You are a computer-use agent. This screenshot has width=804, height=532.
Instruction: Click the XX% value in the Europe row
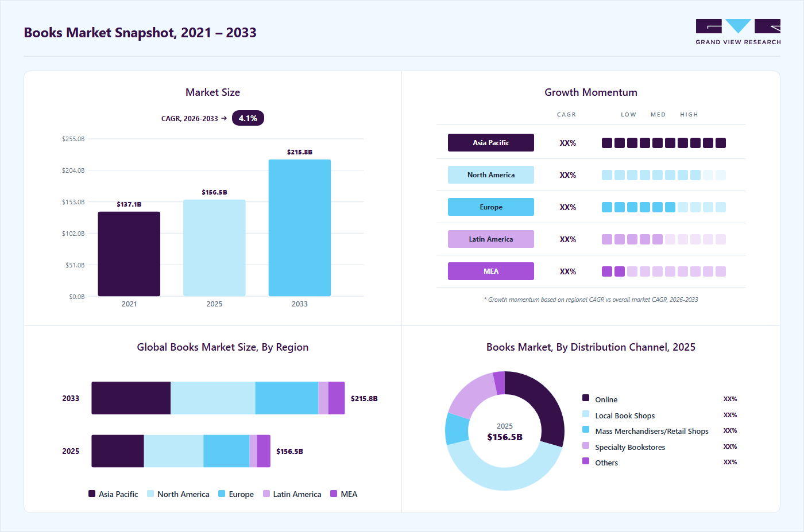coord(568,207)
